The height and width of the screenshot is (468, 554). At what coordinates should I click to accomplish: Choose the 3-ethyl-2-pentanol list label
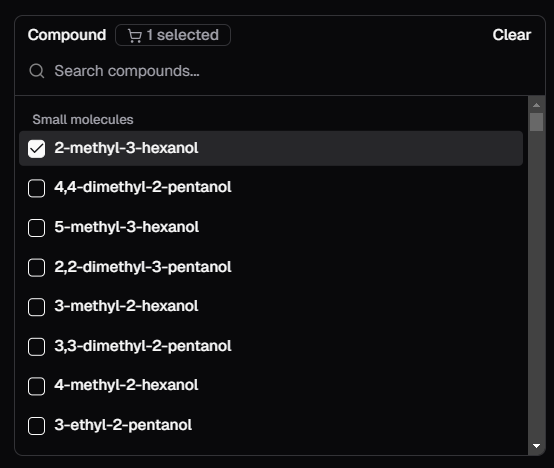point(123,425)
